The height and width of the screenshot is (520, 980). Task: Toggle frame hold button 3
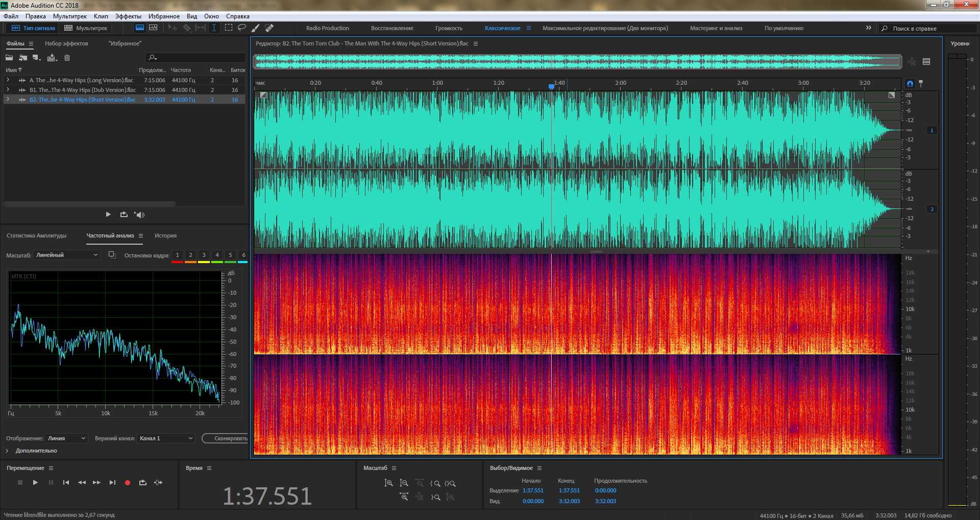point(204,255)
